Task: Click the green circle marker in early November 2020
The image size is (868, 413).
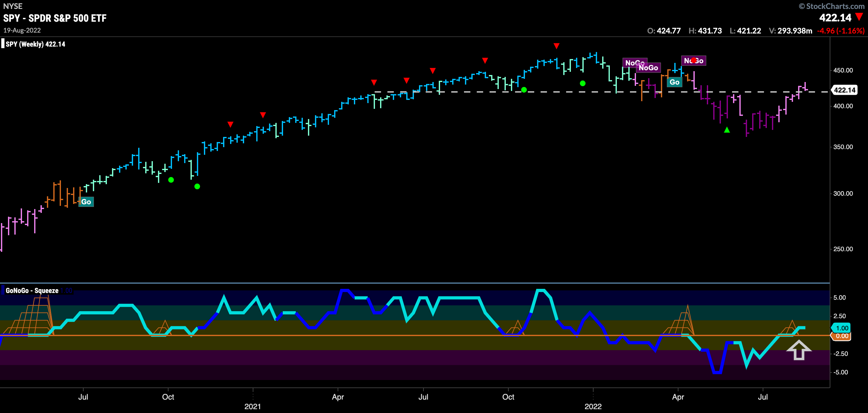Action: [x=197, y=186]
